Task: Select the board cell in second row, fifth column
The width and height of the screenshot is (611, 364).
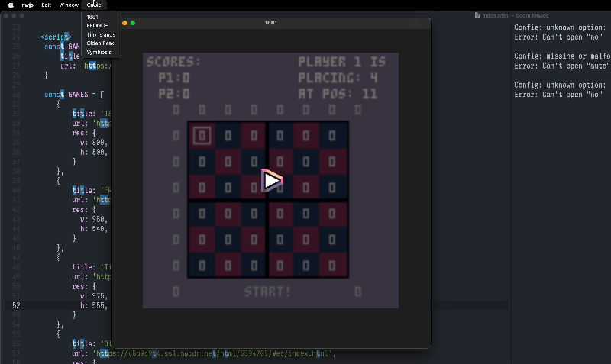Action: point(306,162)
